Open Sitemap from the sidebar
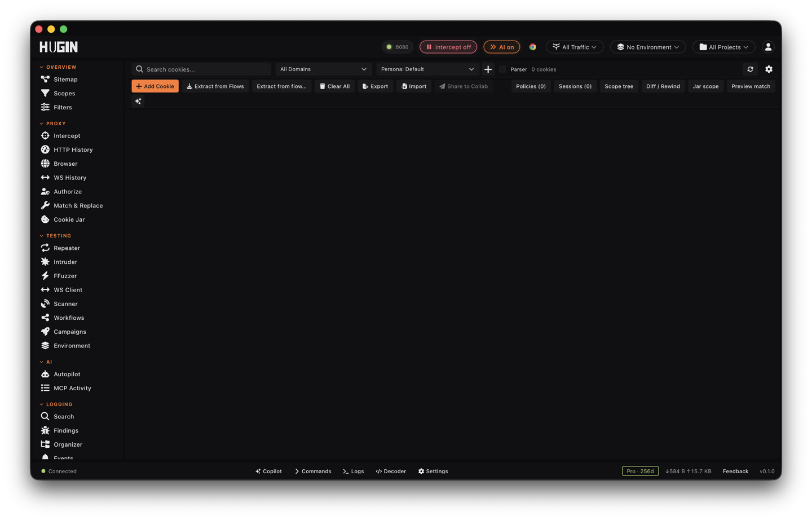This screenshot has height=520, width=812. click(x=65, y=80)
